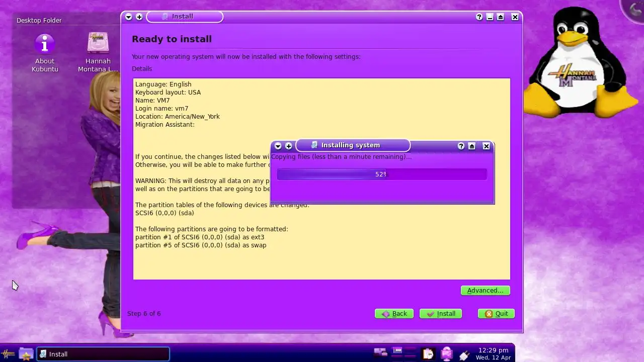Select the Install entry in the taskbar
644x362 pixels.
pos(103,354)
